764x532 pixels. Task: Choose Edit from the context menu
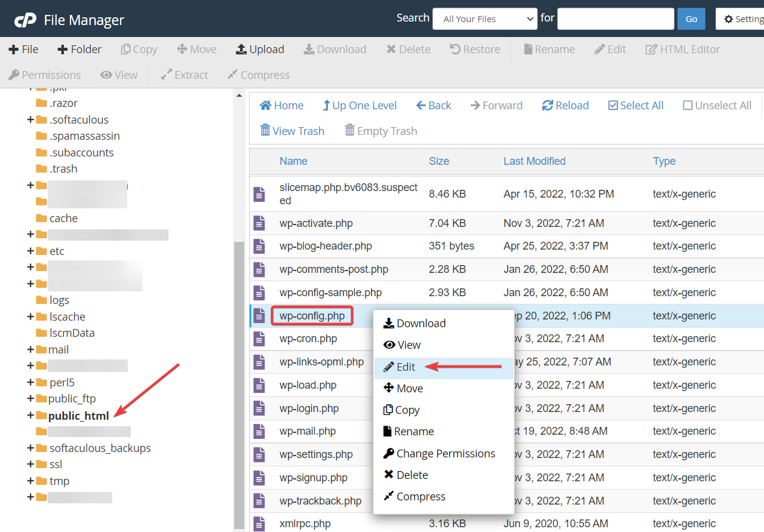click(x=404, y=366)
